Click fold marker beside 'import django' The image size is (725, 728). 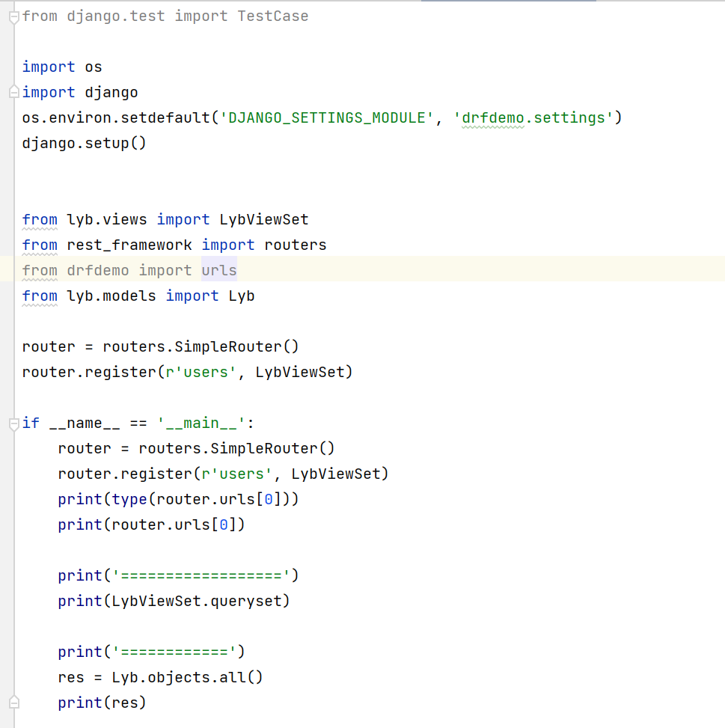coord(13,93)
